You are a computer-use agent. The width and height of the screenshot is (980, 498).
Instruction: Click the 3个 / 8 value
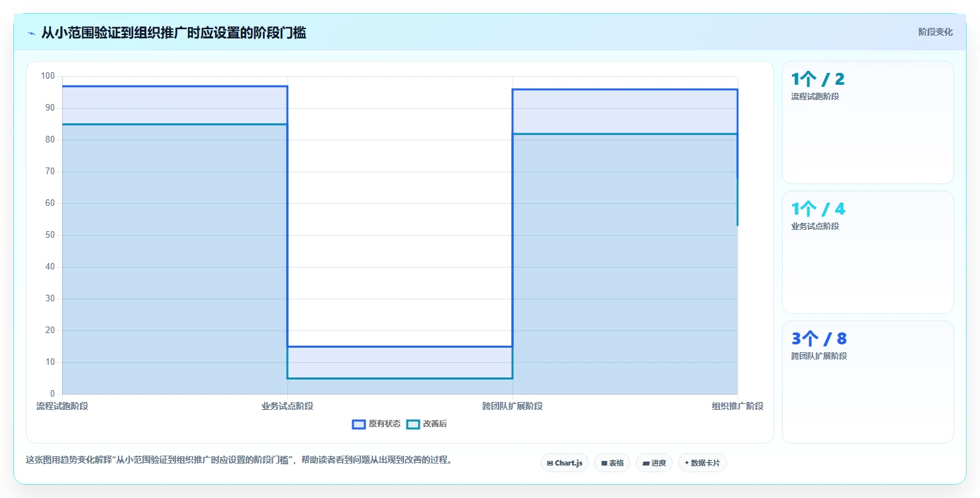tap(819, 339)
